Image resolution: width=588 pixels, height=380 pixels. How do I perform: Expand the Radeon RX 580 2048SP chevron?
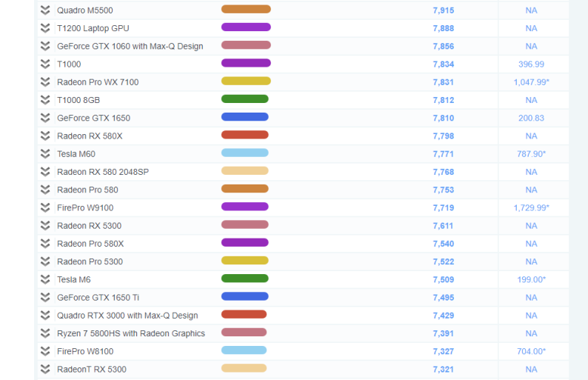pyautogui.click(x=45, y=172)
